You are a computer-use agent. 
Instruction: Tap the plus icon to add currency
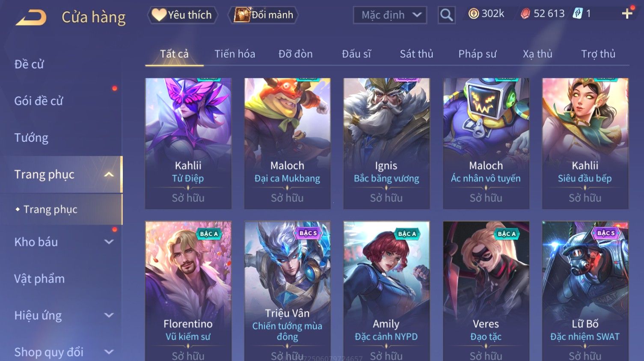point(627,14)
